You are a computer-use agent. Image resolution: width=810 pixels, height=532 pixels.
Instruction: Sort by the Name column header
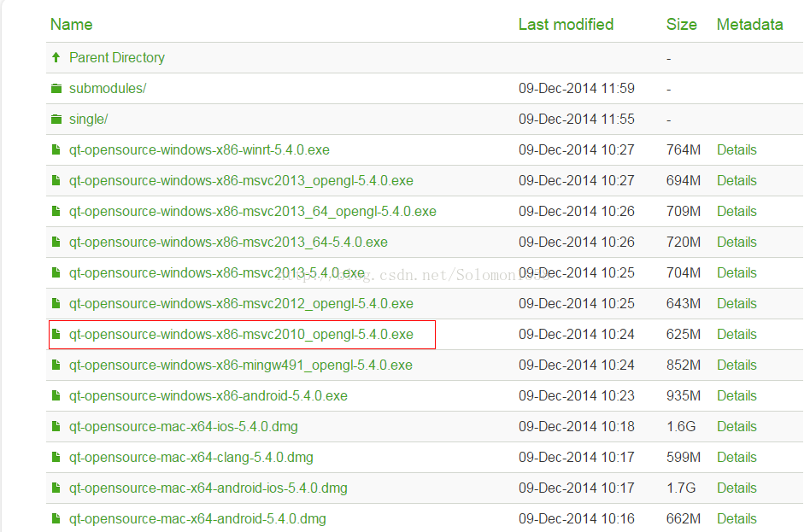click(71, 24)
